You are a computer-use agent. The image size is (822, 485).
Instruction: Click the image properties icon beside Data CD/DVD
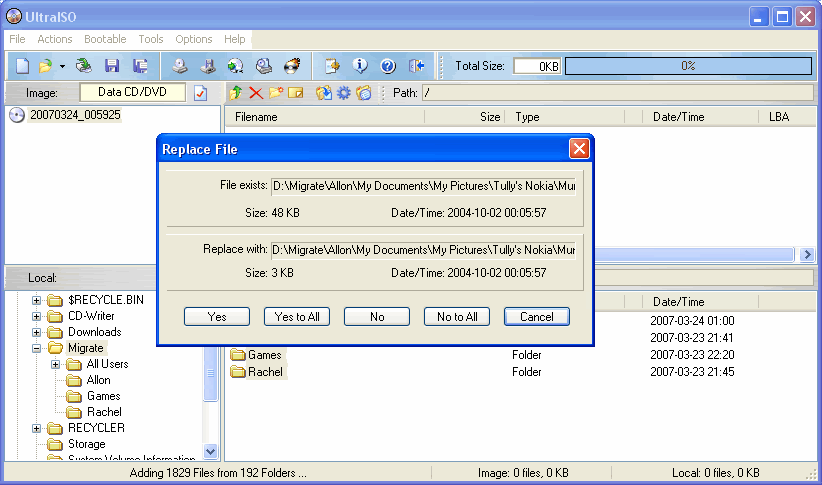click(200, 93)
